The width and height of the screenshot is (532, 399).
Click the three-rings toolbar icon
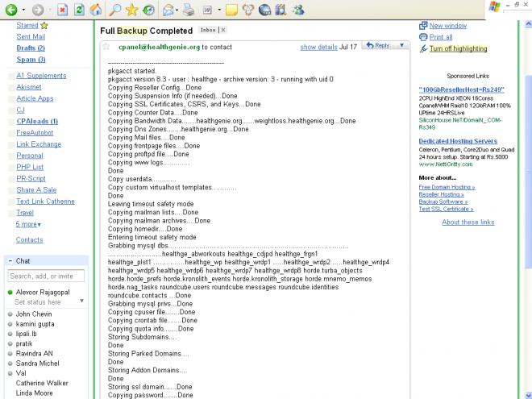(x=248, y=10)
